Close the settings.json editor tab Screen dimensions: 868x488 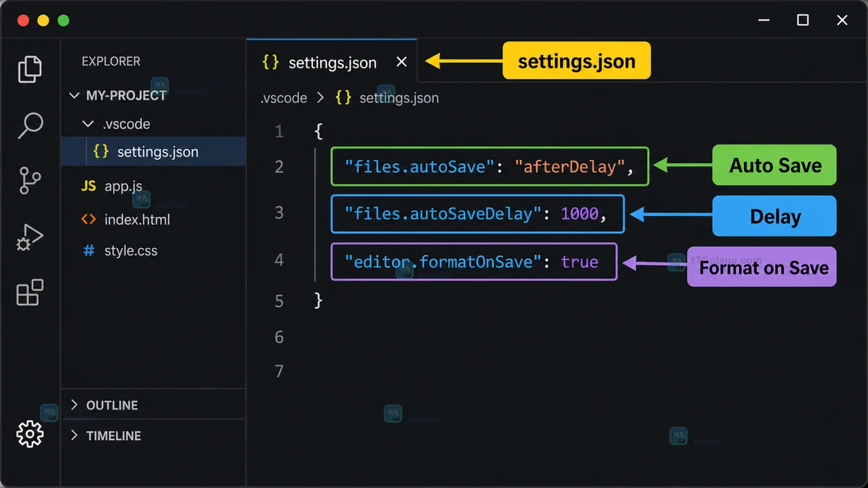(x=401, y=62)
